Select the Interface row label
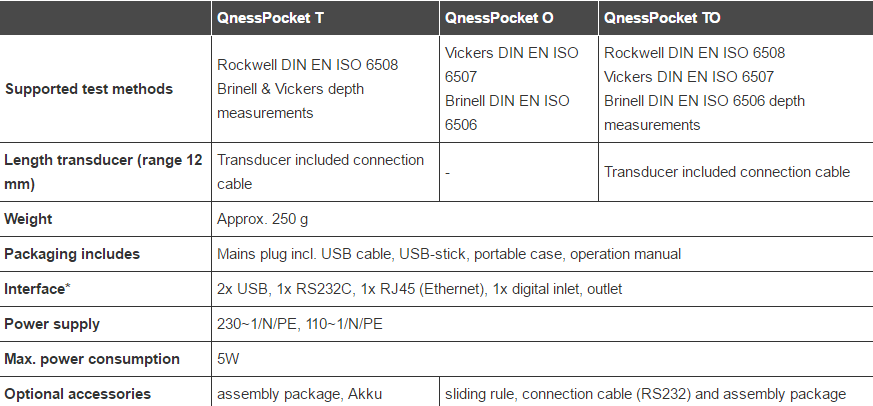This screenshot has width=873, height=406. pyautogui.click(x=38, y=289)
